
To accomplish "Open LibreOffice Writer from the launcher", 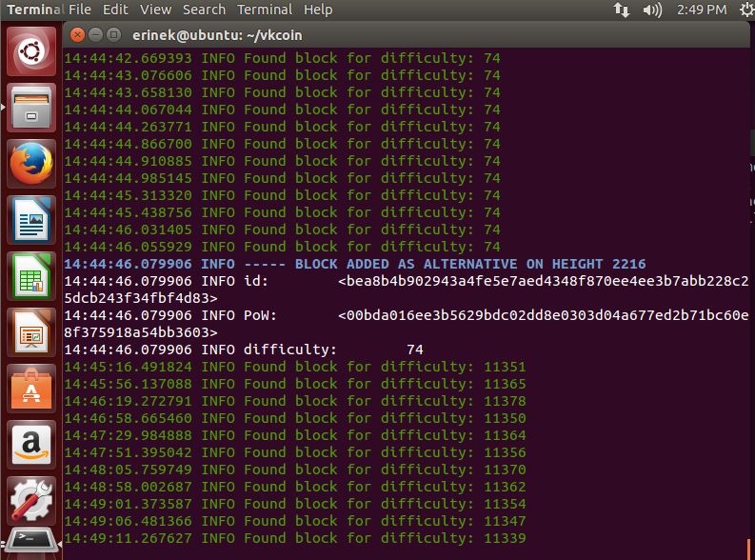I will 31,220.
